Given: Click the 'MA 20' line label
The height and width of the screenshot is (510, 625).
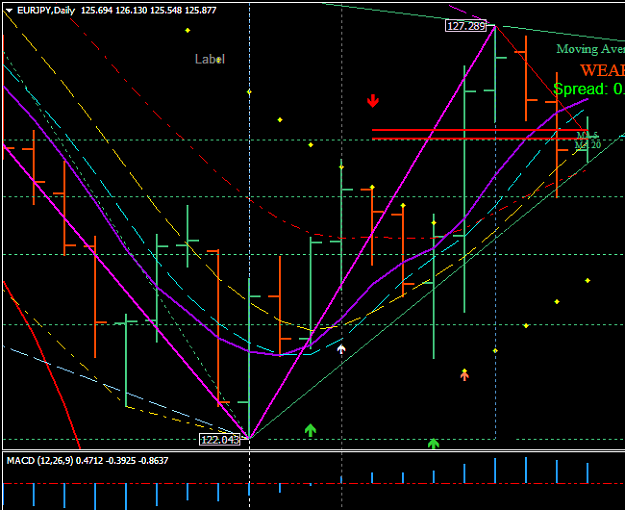Looking at the screenshot, I should tap(588, 145).
